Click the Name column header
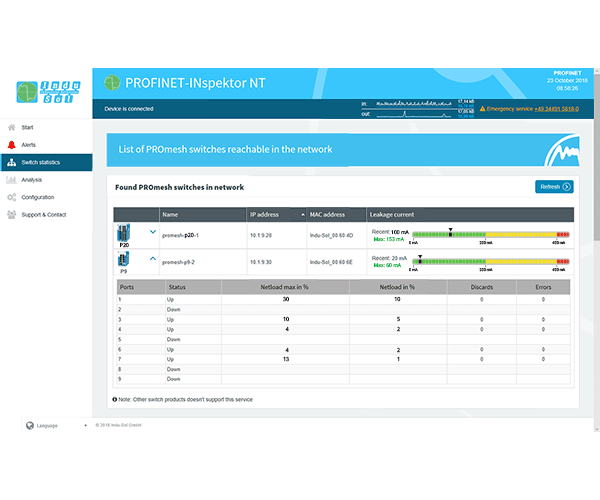This screenshot has height=500, width=600. [x=203, y=215]
